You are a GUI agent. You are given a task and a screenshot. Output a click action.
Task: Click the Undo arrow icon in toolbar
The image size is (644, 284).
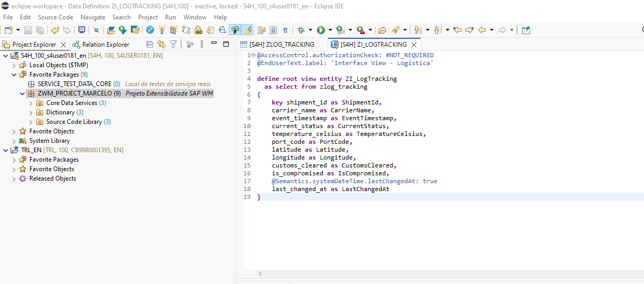(x=55, y=30)
